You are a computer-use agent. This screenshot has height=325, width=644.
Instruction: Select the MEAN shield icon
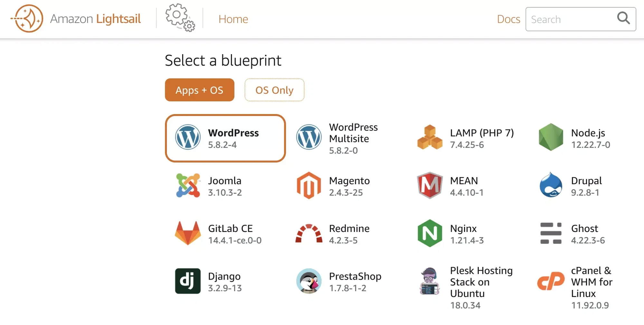click(x=430, y=185)
